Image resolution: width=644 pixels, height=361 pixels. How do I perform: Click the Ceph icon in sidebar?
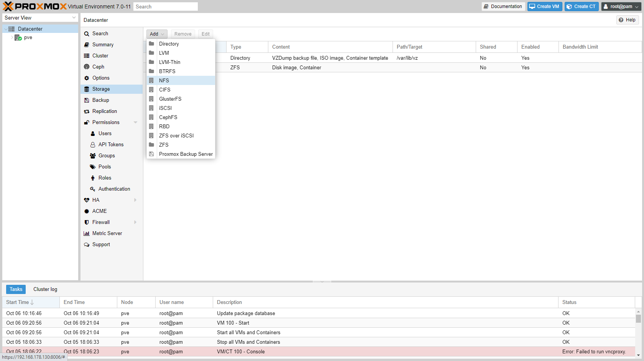[87, 67]
